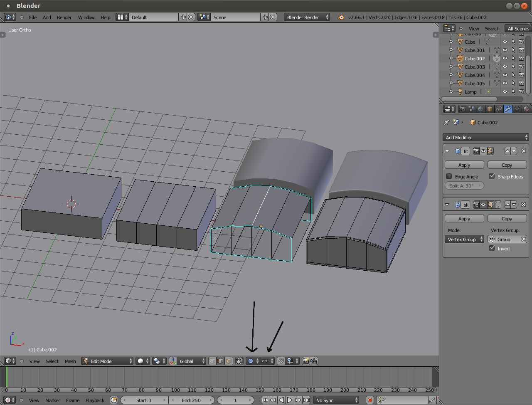Toggle visibility eye for Cube.002
The width and height of the screenshot is (532, 405).
(x=505, y=58)
